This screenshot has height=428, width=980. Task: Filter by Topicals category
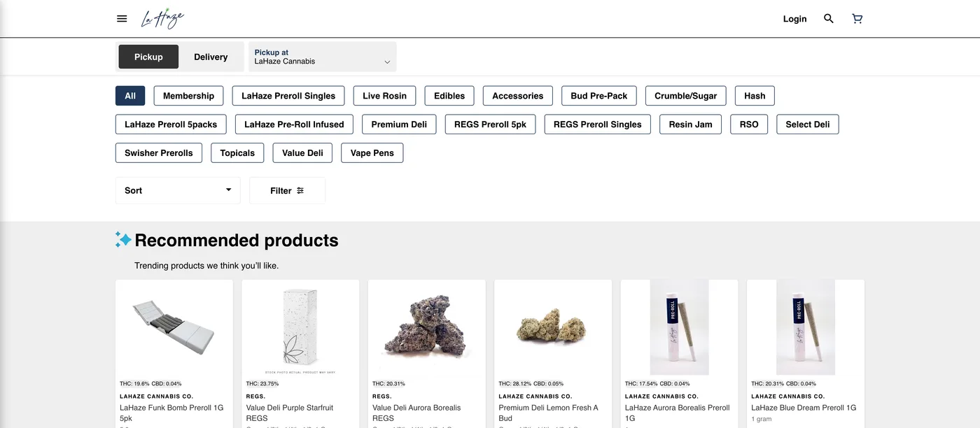tap(237, 153)
